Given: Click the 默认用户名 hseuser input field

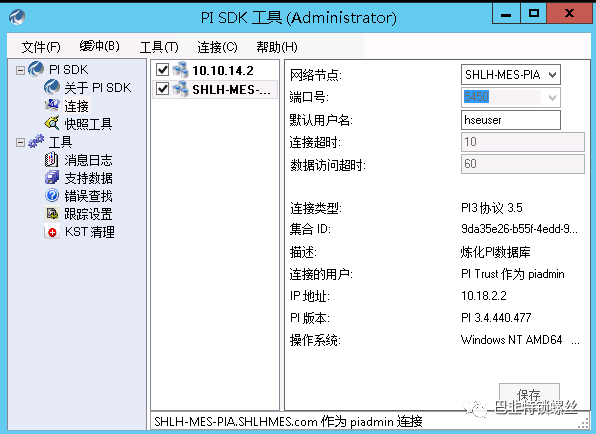Looking at the screenshot, I should pyautogui.click(x=510, y=120).
